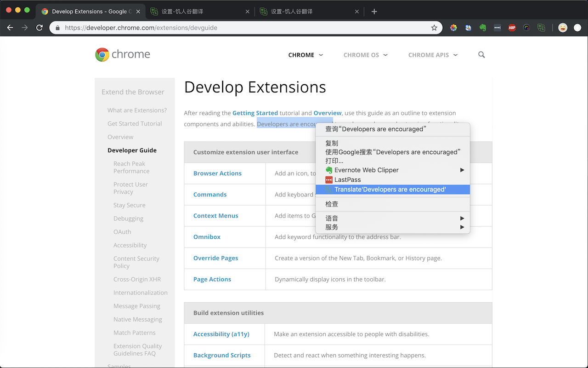Choose 复制 from the context menu
The width and height of the screenshot is (588, 368).
point(332,143)
